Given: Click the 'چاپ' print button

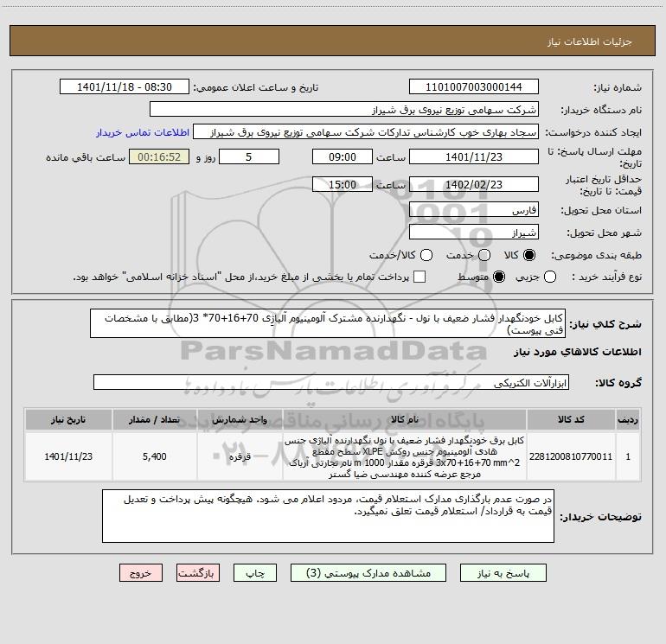Looking at the screenshot, I should click(x=255, y=573).
